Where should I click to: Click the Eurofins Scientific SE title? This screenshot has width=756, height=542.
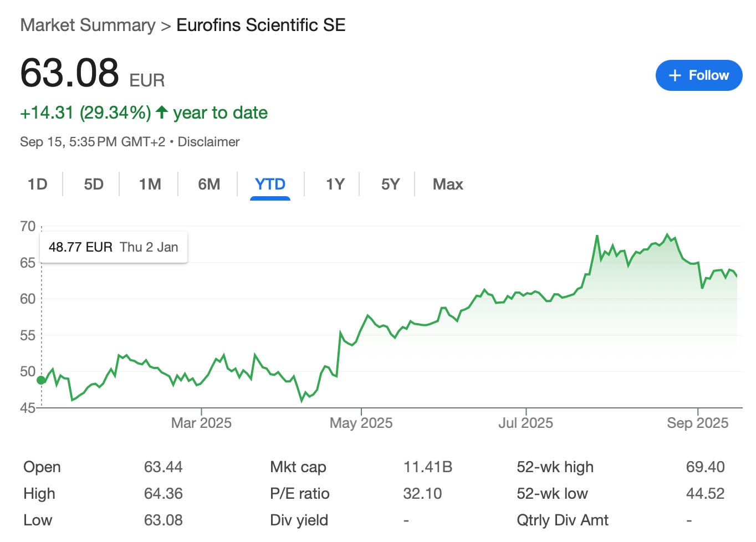tap(260, 25)
